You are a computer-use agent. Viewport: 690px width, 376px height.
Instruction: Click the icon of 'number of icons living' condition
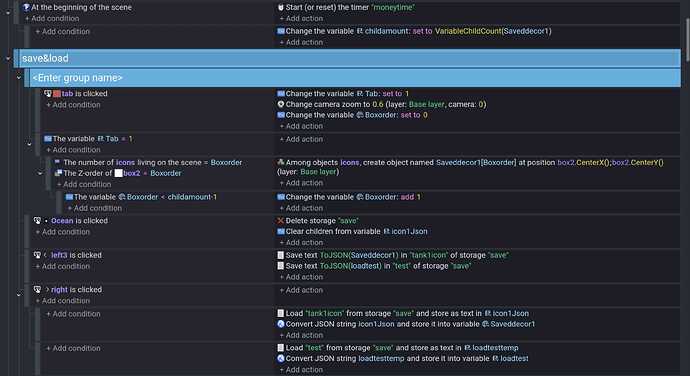pos(58,162)
